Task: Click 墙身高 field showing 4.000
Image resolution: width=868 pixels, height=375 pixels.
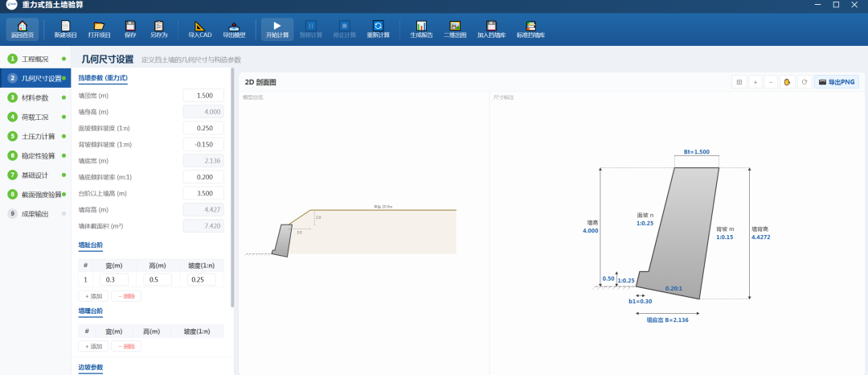Action: click(x=203, y=112)
